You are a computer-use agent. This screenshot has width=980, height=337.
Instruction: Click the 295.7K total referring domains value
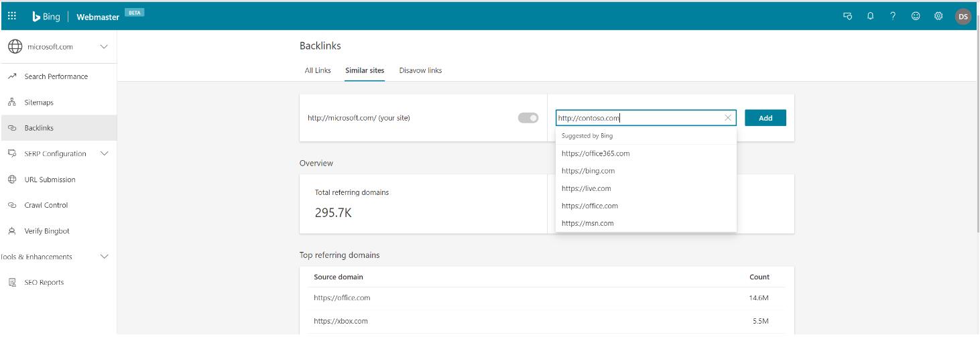point(333,213)
